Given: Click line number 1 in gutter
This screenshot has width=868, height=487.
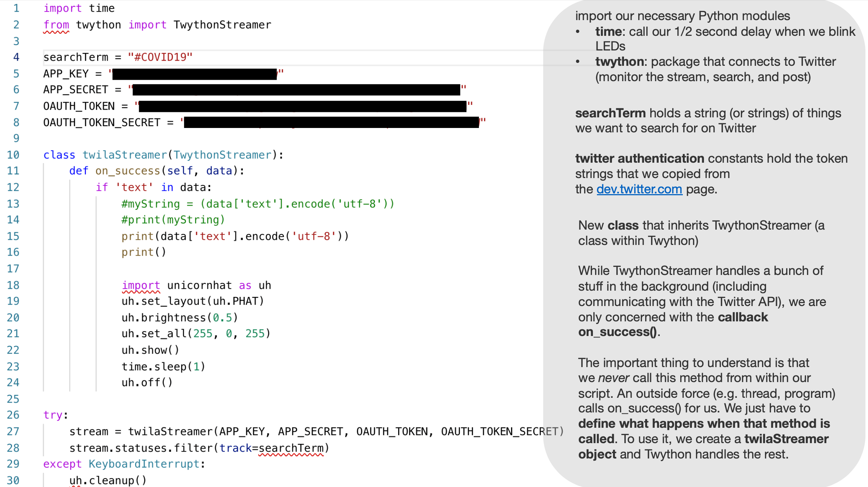Looking at the screenshot, I should [x=16, y=8].
